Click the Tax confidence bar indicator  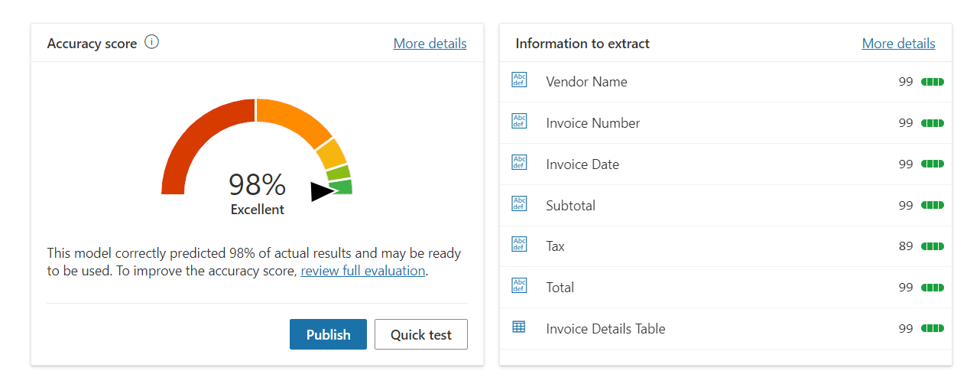point(932,246)
